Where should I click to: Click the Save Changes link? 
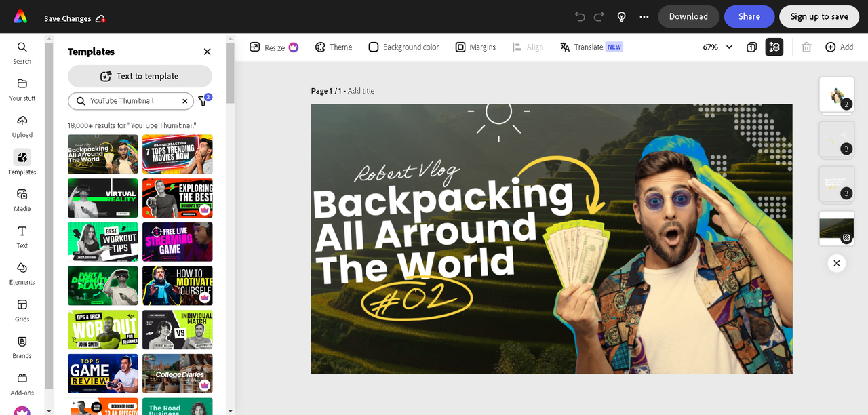pos(67,18)
